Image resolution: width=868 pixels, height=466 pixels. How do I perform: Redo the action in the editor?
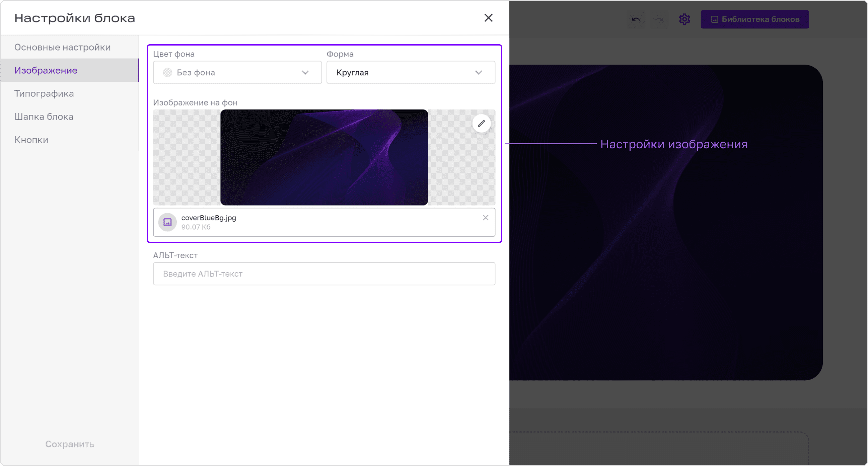[x=659, y=19]
